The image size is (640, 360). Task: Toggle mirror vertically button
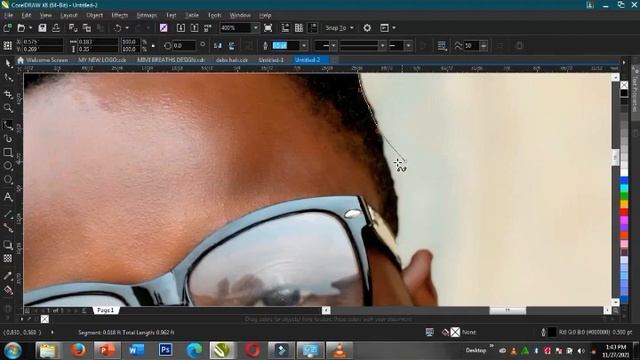pos(231,46)
